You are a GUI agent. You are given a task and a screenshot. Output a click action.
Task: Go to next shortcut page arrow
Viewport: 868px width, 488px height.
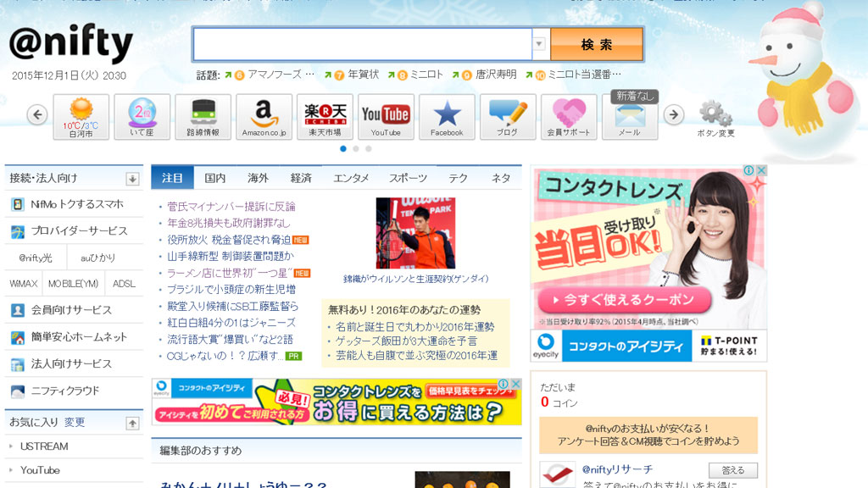(674, 114)
